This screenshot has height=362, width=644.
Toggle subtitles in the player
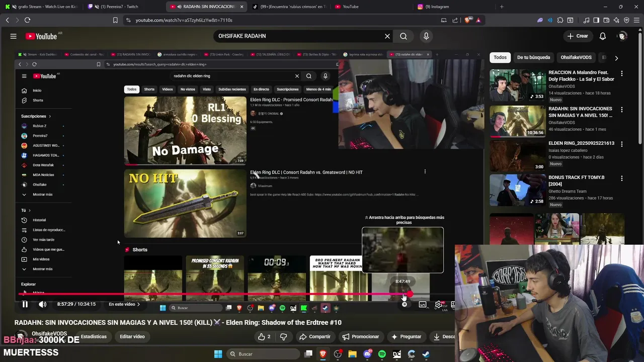coord(423,304)
